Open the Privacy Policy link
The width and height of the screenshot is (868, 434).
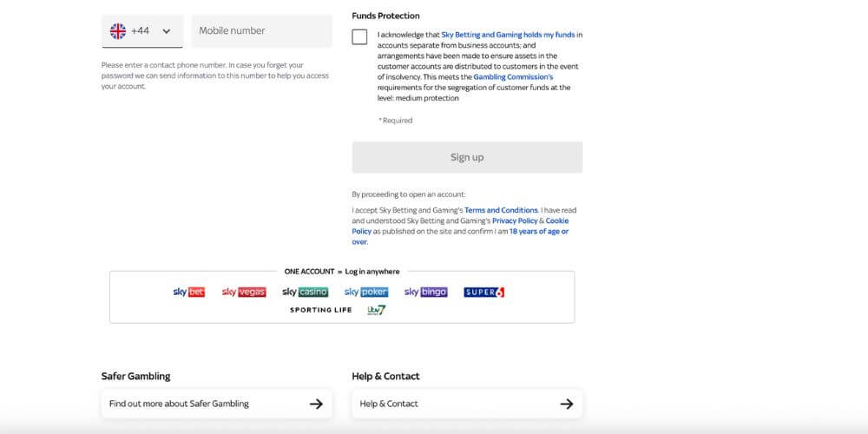515,220
